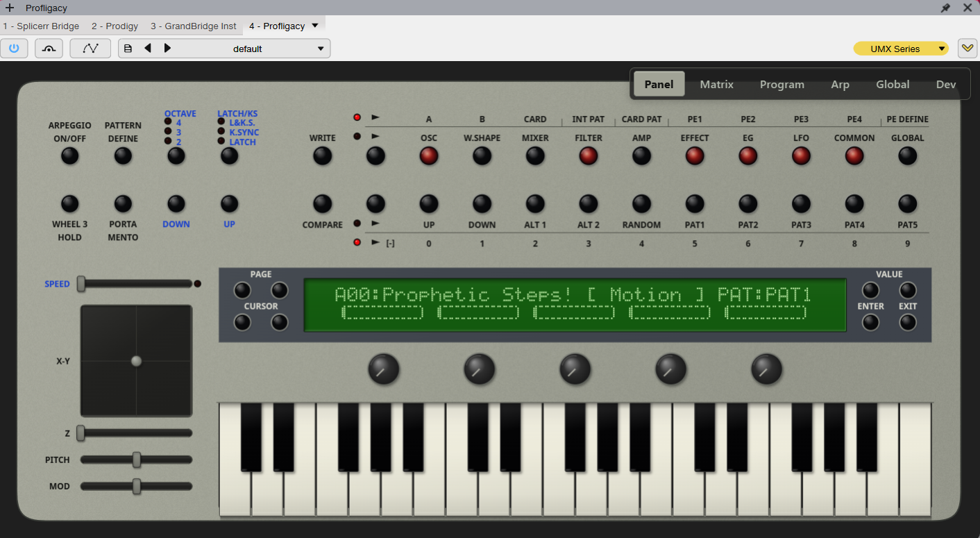Click the gauge icon next to power
This screenshot has height=538, width=980.
point(49,49)
